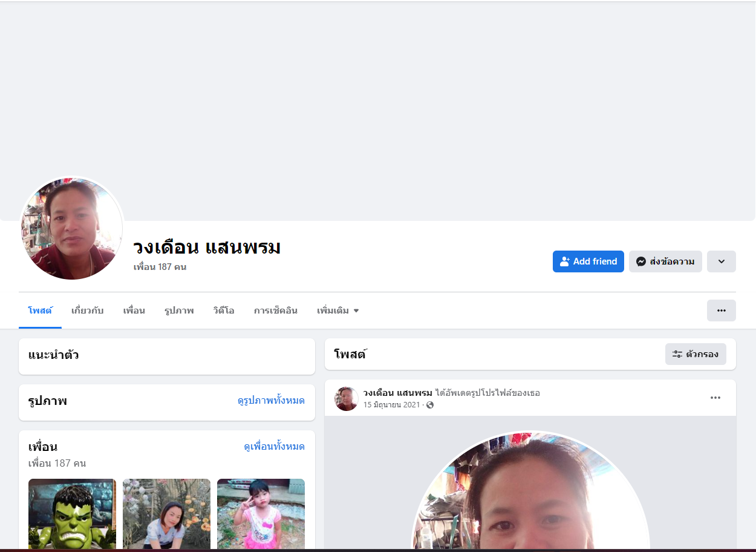Viewport: 756px width, 552px height.
Task: Open the วิดีโอ tab
Action: 224,310
